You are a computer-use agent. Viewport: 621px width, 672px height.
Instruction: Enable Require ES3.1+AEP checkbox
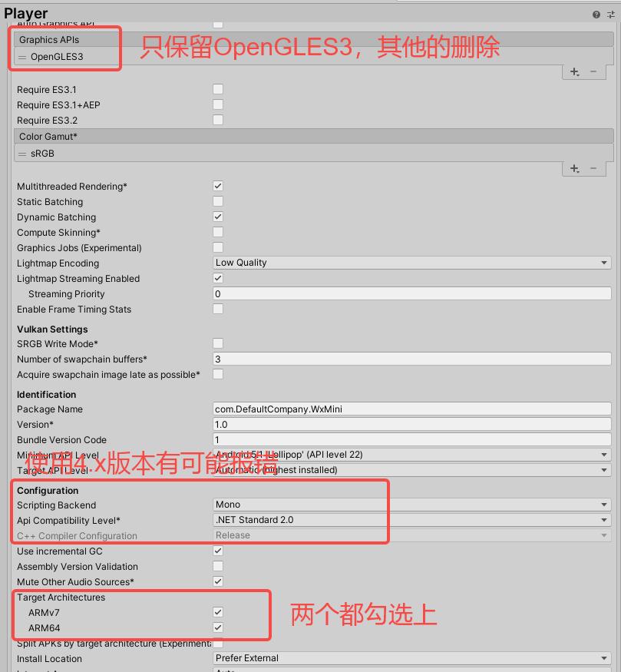click(x=218, y=104)
